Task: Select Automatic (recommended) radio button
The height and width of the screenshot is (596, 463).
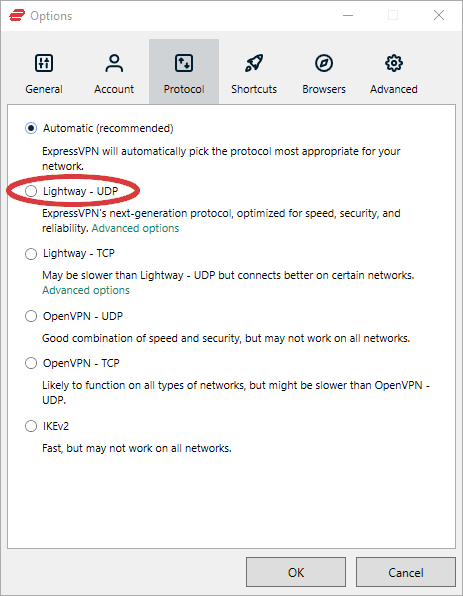Action: coord(31,128)
